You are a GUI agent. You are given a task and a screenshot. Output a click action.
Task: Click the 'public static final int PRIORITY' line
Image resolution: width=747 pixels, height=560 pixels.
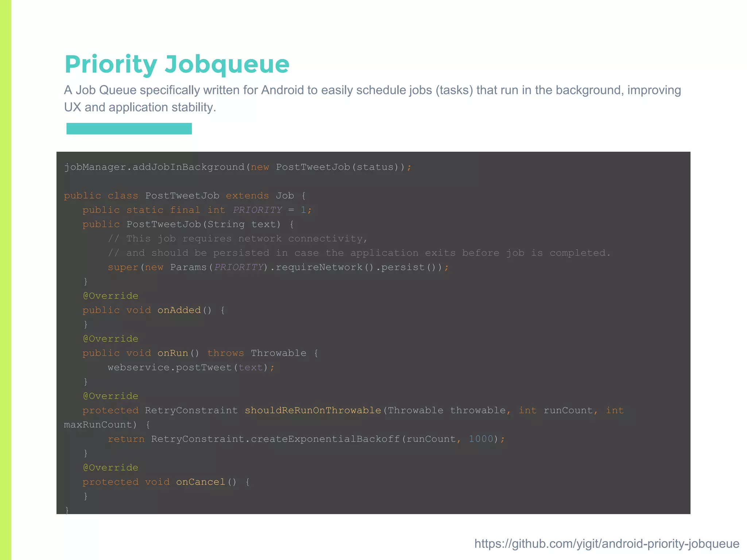(197, 210)
